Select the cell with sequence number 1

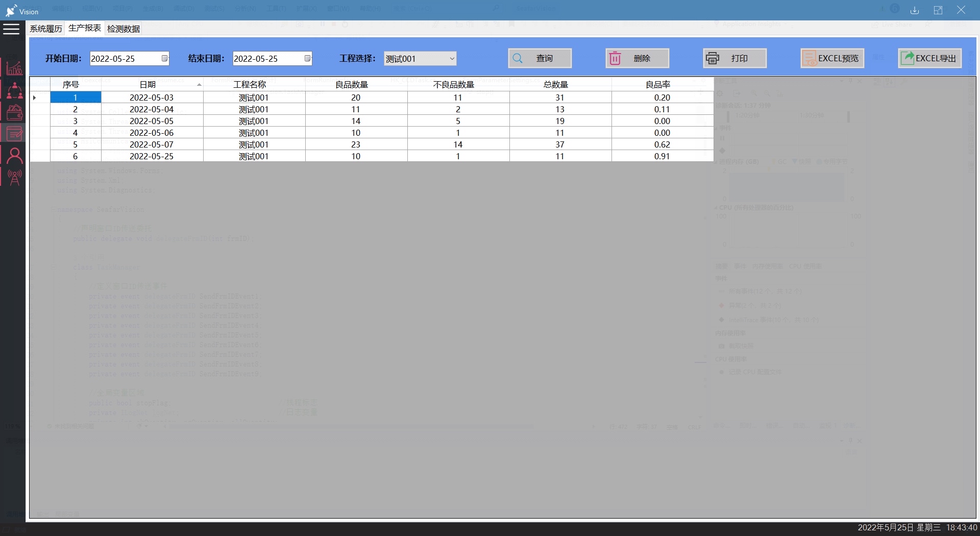point(76,97)
